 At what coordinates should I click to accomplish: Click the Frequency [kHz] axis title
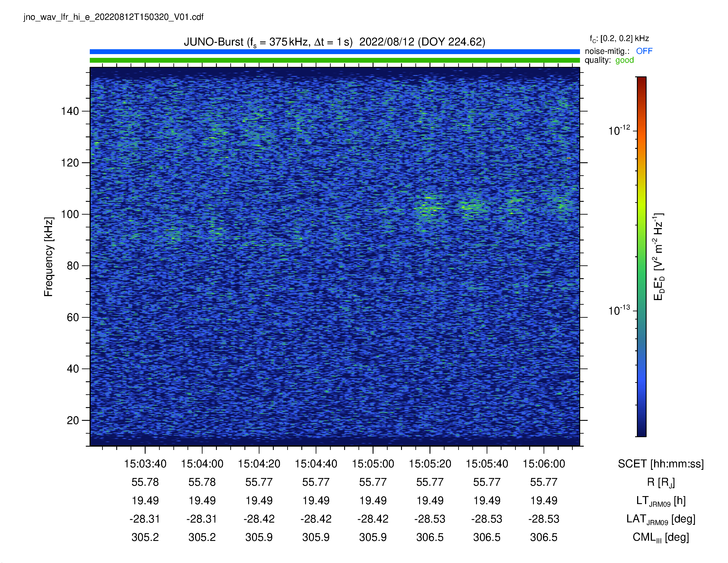(49, 257)
